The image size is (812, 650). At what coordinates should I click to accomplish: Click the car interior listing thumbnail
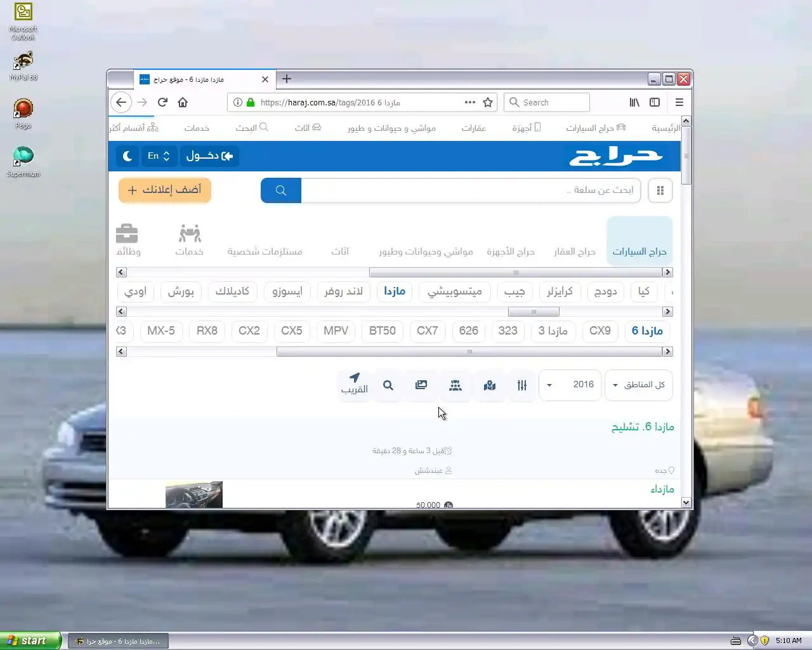click(194, 494)
